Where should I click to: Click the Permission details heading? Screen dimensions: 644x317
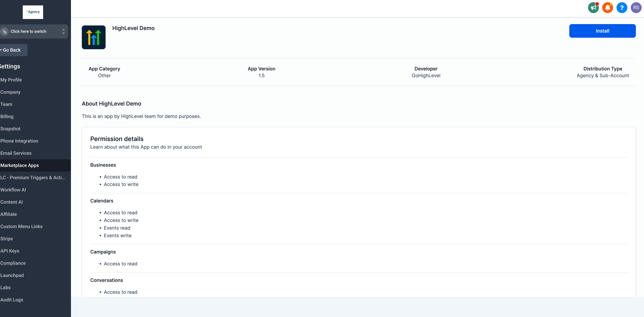tap(117, 139)
